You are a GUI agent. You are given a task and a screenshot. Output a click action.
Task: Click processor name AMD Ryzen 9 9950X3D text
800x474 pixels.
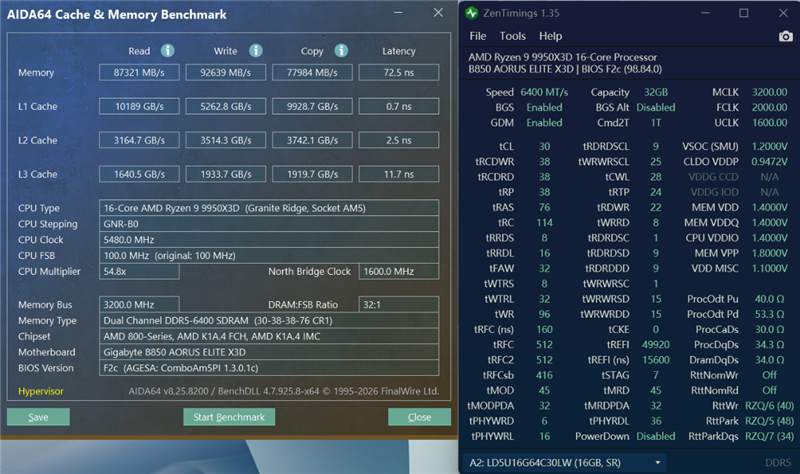(563, 57)
